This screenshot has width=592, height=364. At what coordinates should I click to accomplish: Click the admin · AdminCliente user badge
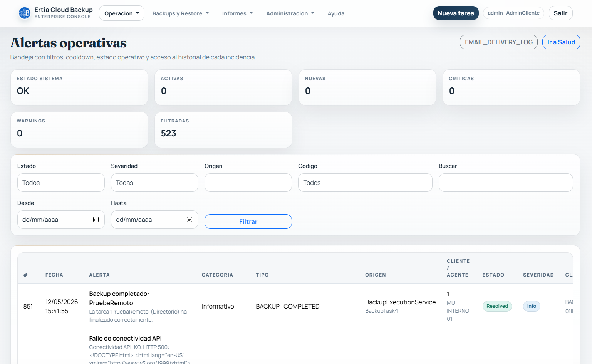pyautogui.click(x=513, y=13)
